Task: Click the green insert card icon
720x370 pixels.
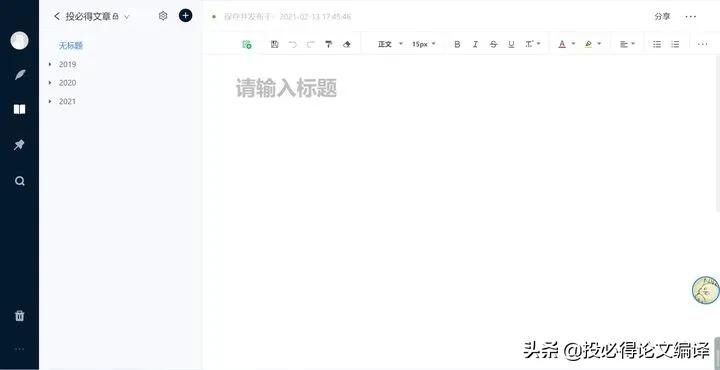Action: point(247,44)
